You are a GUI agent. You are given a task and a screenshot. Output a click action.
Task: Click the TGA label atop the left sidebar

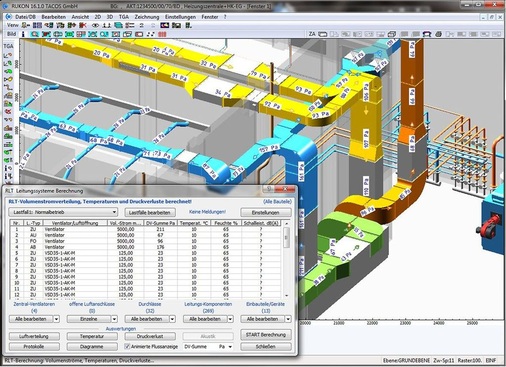8,46
